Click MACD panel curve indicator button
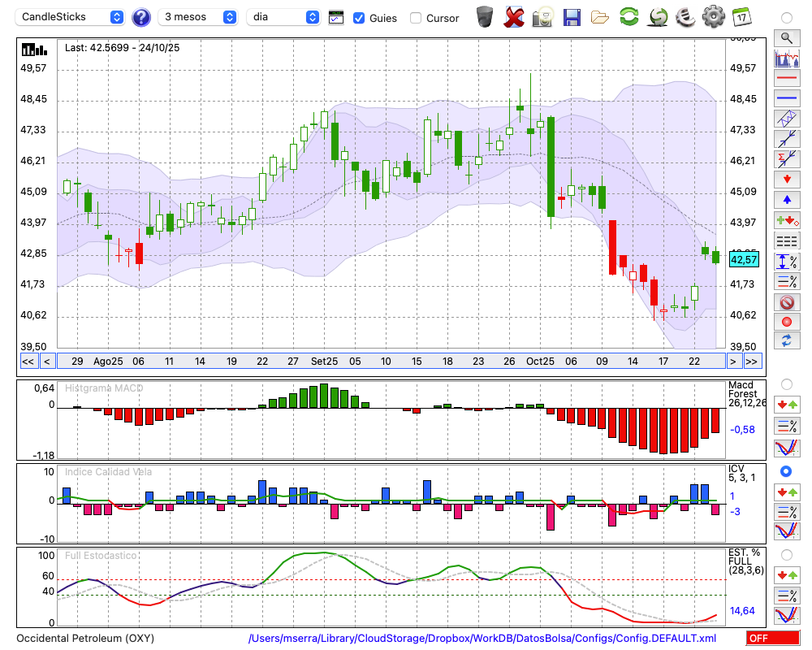The height and width of the screenshot is (650, 812). pyautogui.click(x=787, y=448)
